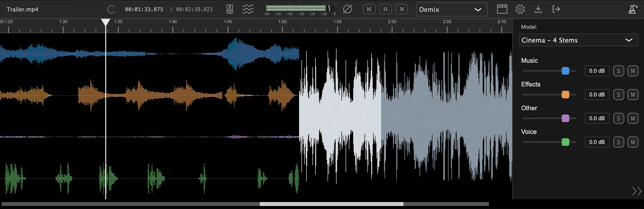Open settings gear

[x=520, y=9]
